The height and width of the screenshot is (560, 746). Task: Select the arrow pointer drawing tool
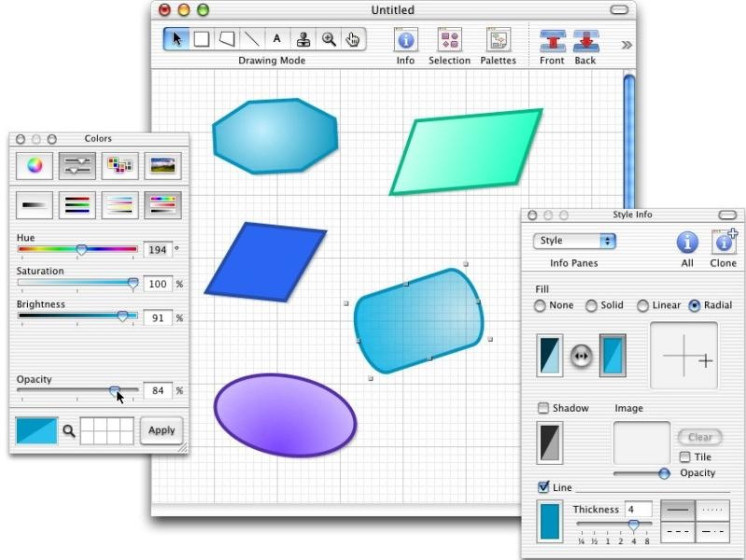click(177, 39)
